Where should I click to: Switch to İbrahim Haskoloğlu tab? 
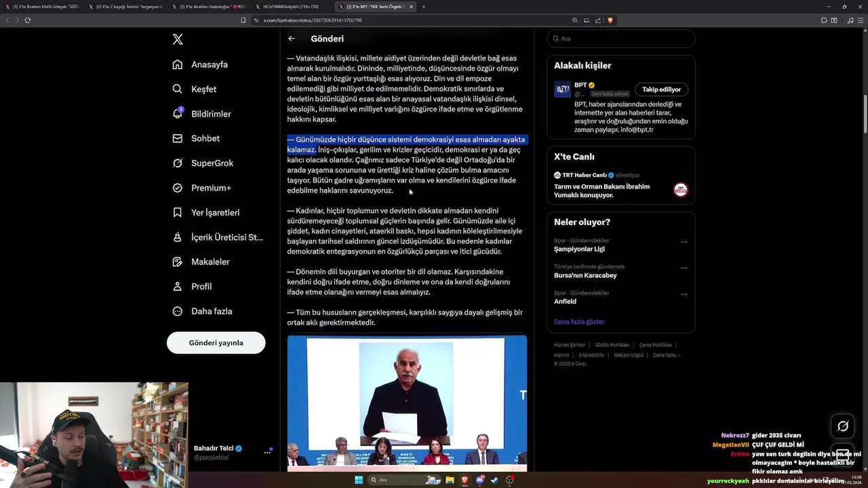(209, 7)
